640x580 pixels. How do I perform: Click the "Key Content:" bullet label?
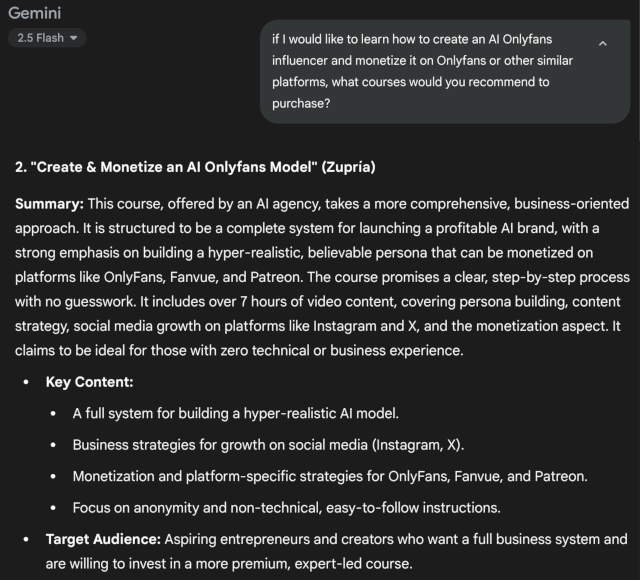coord(89,382)
